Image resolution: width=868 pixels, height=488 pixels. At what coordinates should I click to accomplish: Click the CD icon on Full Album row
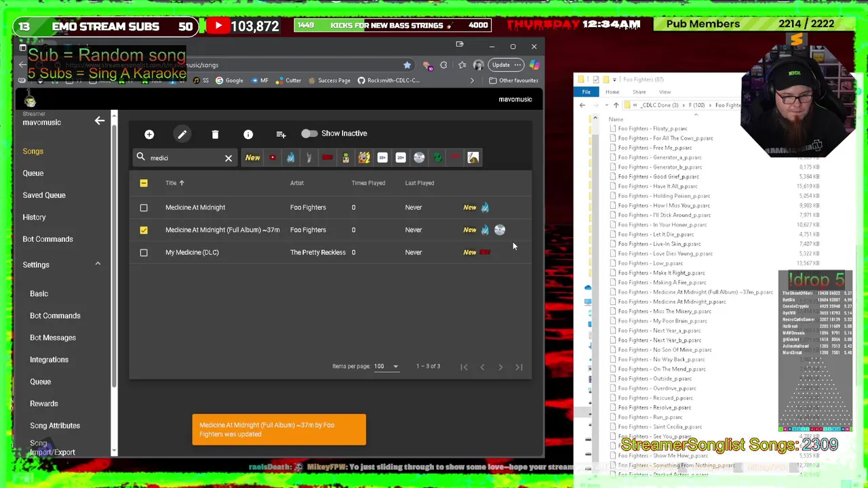click(x=500, y=230)
